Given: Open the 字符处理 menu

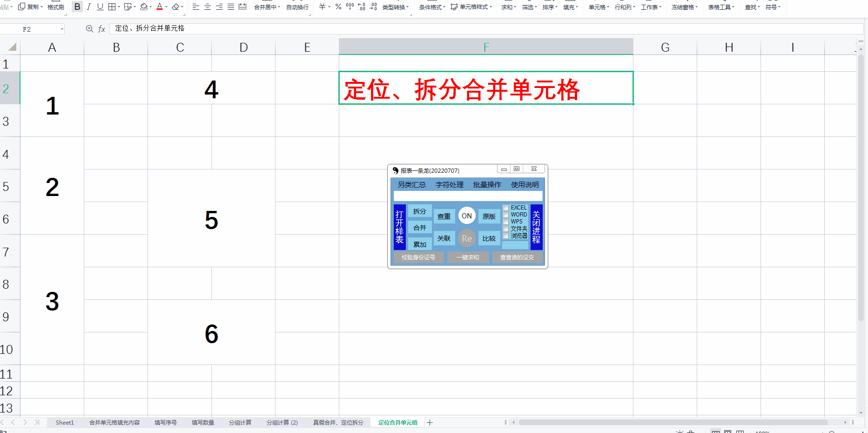Looking at the screenshot, I should coord(449,184).
